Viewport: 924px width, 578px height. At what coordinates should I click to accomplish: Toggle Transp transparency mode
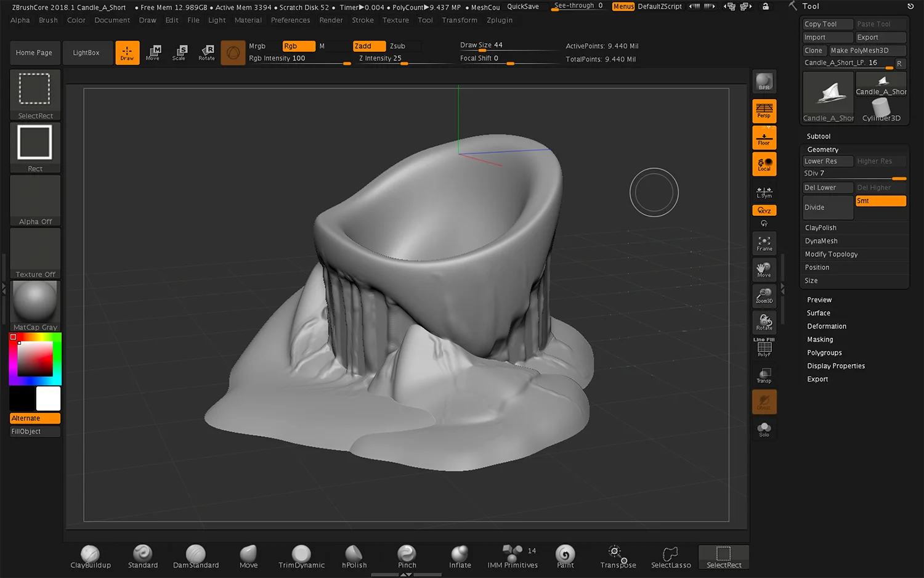pos(764,375)
